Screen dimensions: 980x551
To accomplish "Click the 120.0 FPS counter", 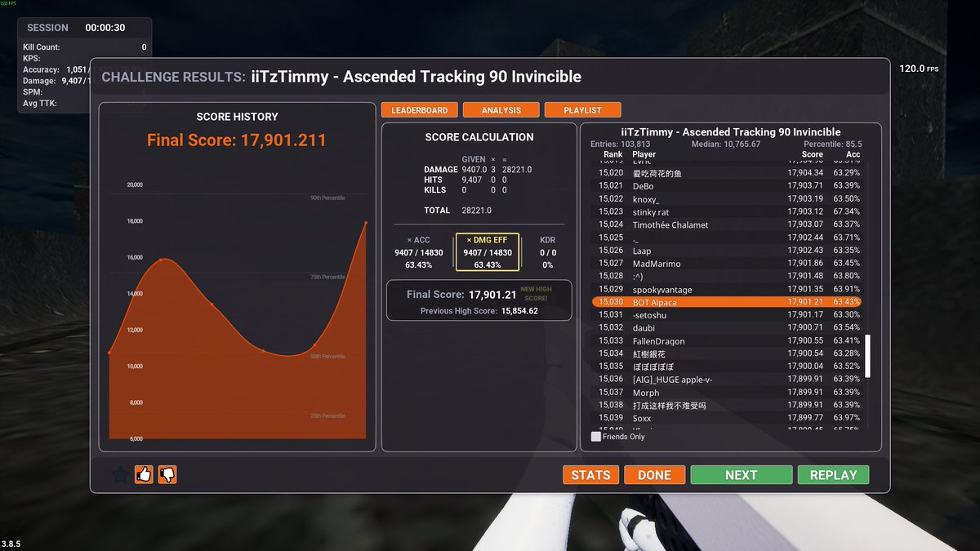I will coord(919,69).
